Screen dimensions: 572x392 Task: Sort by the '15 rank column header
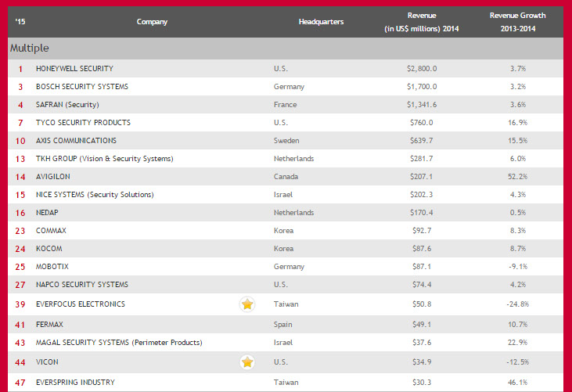tap(19, 22)
